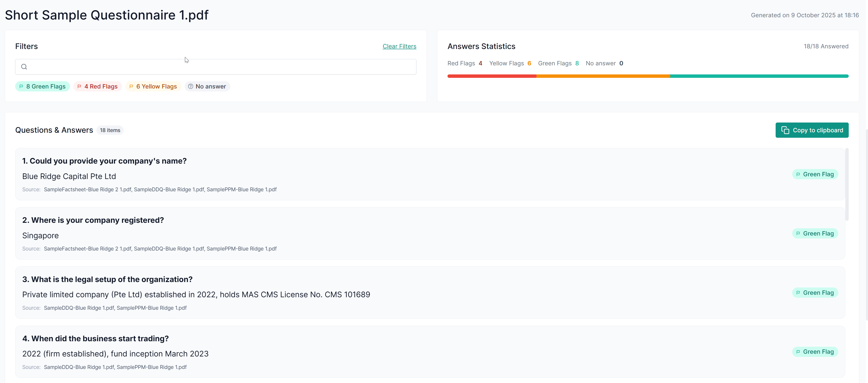Image resolution: width=868 pixels, height=383 pixels.
Task: Click the copy icon inside Copy to clipboard
Action: tap(785, 130)
